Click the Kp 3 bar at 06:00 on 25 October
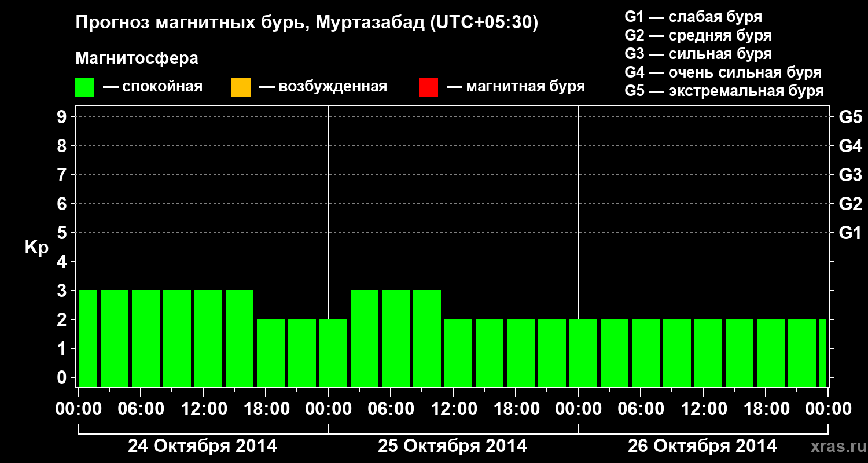Image resolution: width=868 pixels, height=463 pixels. click(396, 338)
